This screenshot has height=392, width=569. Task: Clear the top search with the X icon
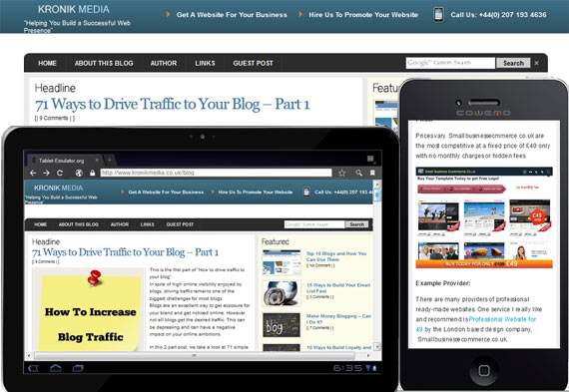536,63
